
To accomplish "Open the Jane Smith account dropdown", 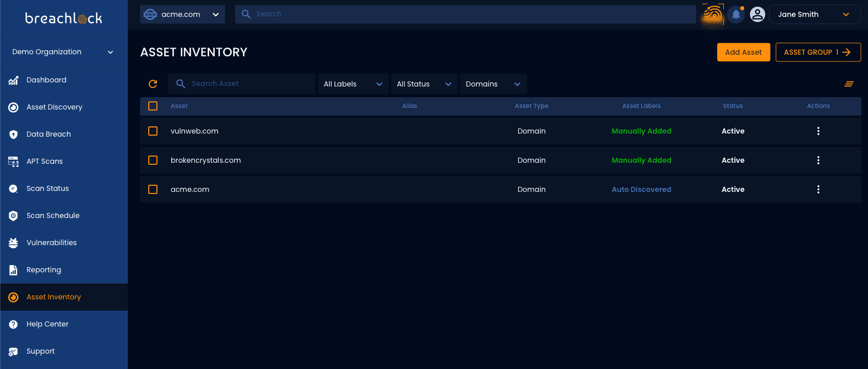I will coord(814,14).
